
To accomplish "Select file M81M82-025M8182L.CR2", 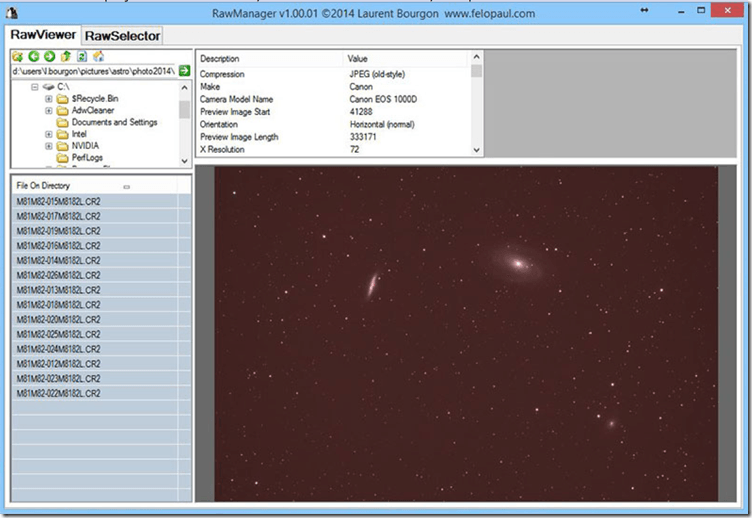I will click(94, 334).
